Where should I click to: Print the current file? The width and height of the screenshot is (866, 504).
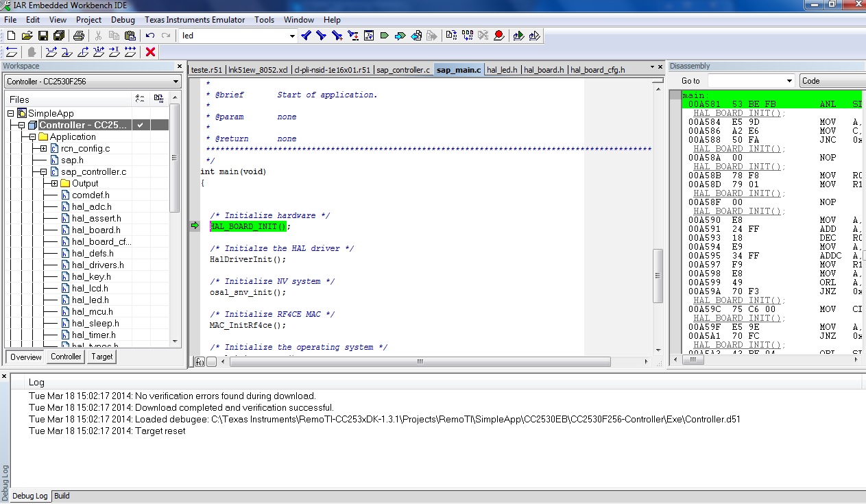click(x=79, y=36)
